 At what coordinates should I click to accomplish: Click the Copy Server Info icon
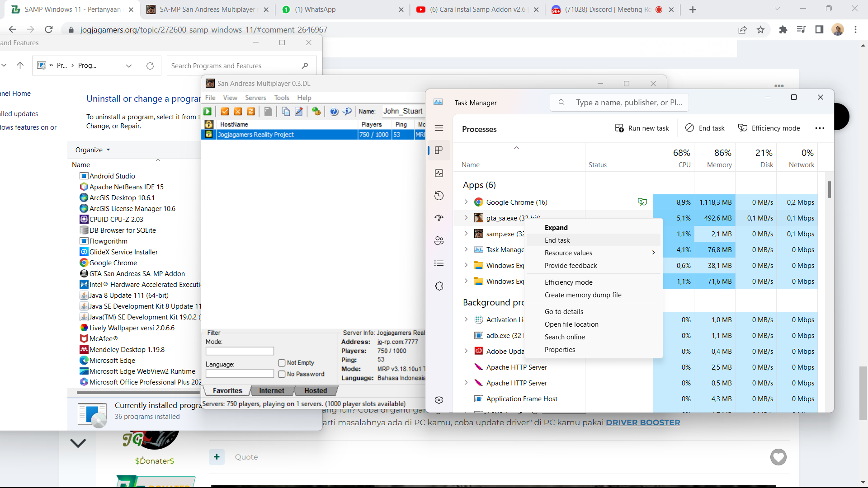point(286,112)
